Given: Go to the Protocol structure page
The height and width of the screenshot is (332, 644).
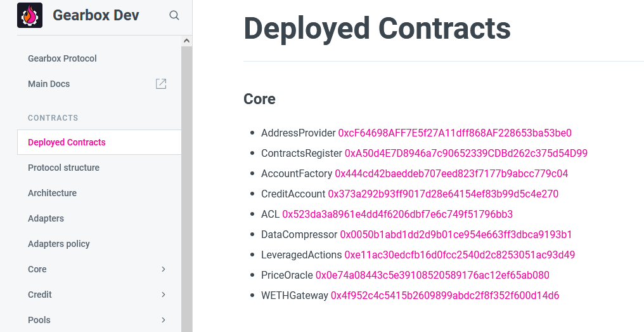Looking at the screenshot, I should coord(63,168).
